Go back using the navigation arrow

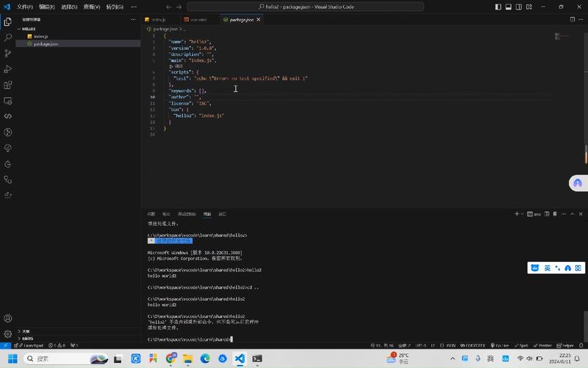coord(169,7)
